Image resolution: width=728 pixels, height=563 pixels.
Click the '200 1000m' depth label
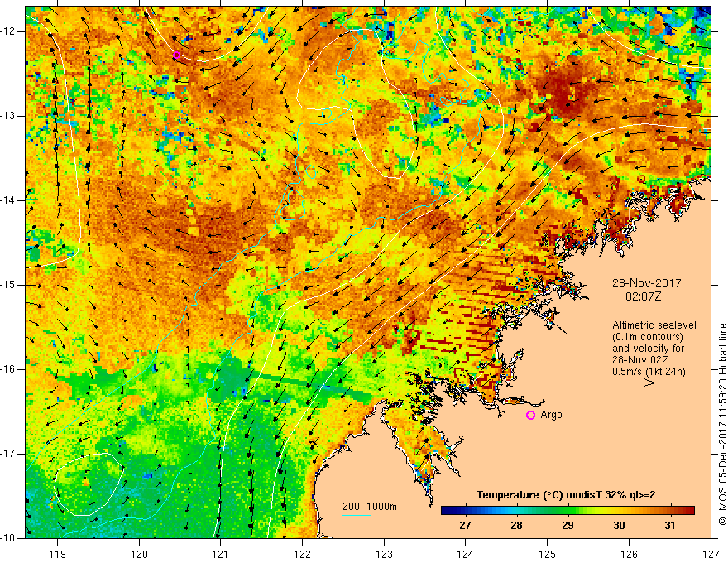click(x=370, y=507)
